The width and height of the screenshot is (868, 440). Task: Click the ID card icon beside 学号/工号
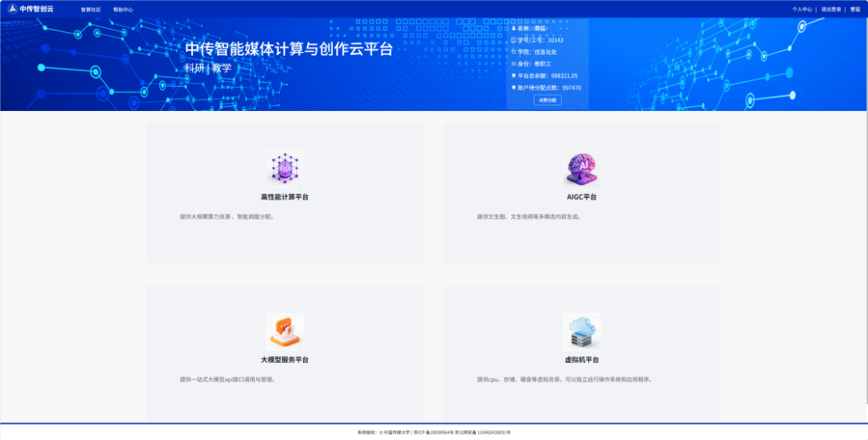pos(514,40)
